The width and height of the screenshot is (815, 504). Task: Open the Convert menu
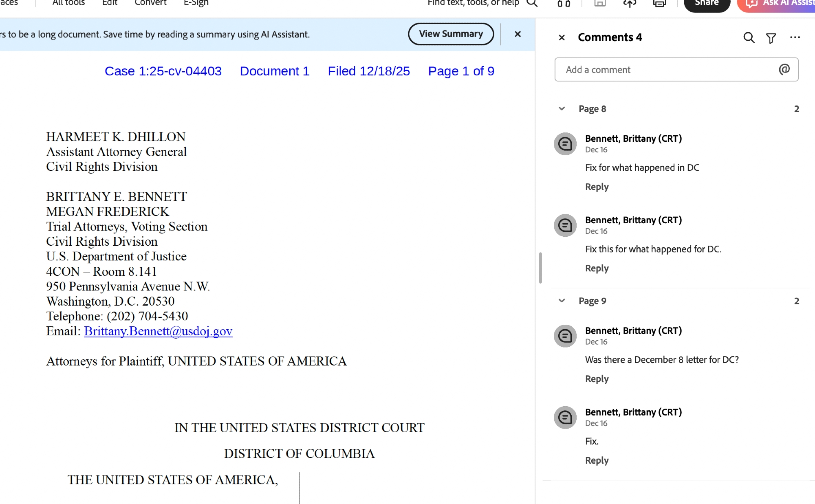pyautogui.click(x=150, y=3)
